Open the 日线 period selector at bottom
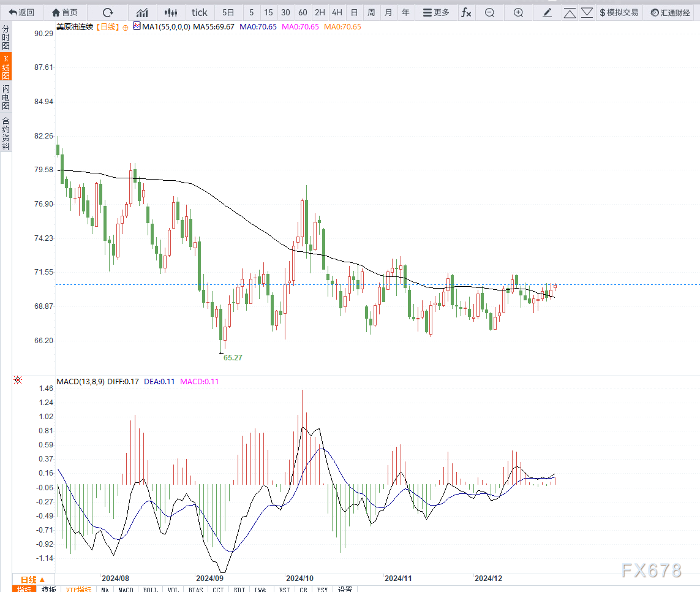The width and height of the screenshot is (700, 592). click(33, 580)
